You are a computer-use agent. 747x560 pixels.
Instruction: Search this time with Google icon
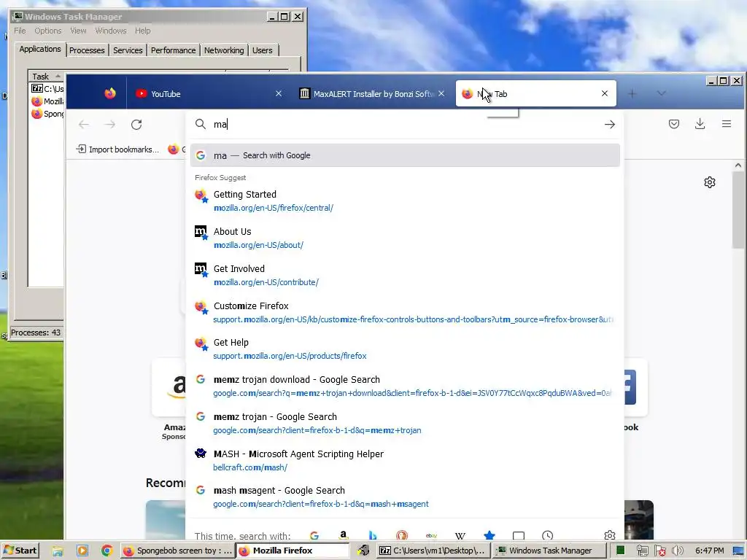[314, 536]
